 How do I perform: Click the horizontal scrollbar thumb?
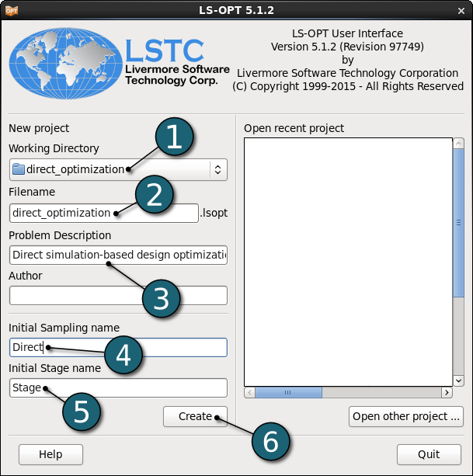[288, 392]
